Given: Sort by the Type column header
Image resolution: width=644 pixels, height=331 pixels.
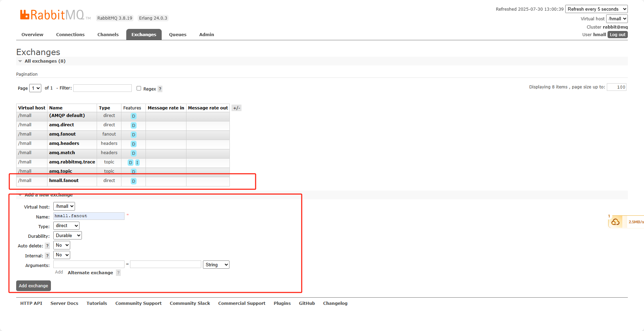Looking at the screenshot, I should (x=105, y=108).
